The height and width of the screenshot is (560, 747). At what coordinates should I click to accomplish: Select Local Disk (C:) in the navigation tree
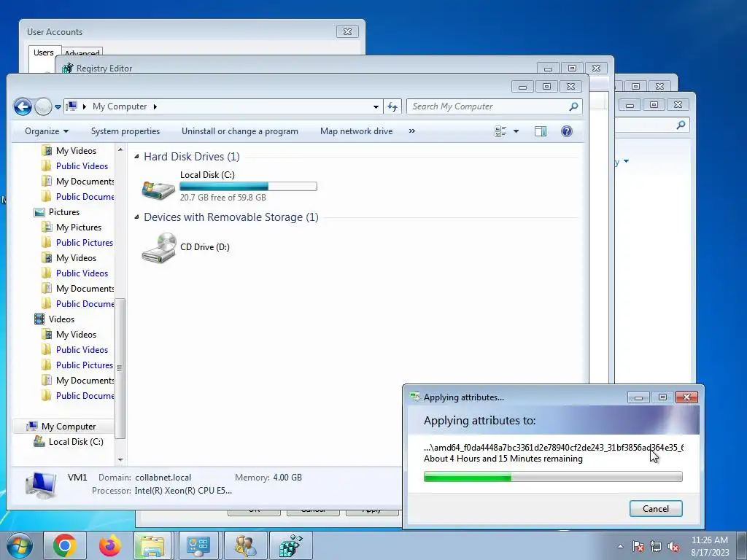tap(76, 442)
